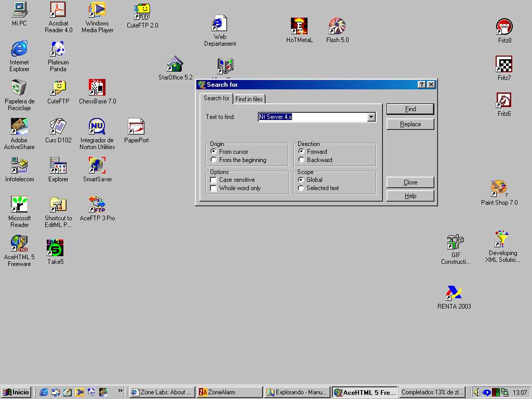532x399 pixels.
Task: Click the Replace button
Action: pyautogui.click(x=410, y=124)
